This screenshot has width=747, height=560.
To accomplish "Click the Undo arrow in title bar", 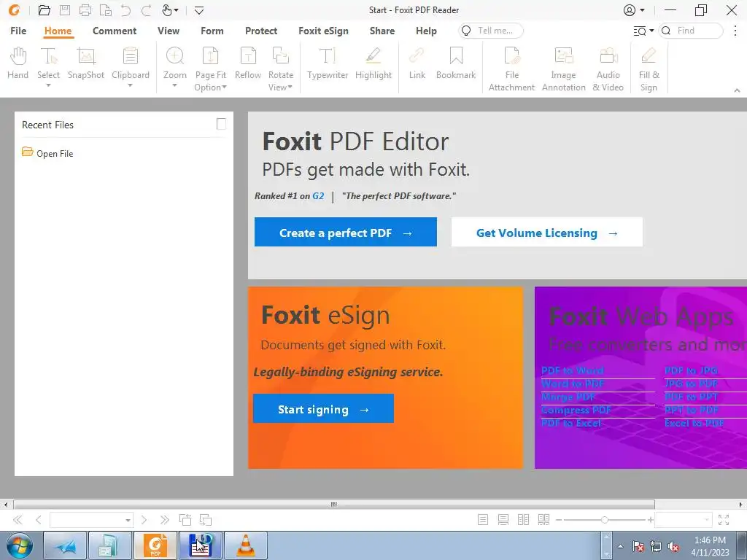I will click(125, 10).
